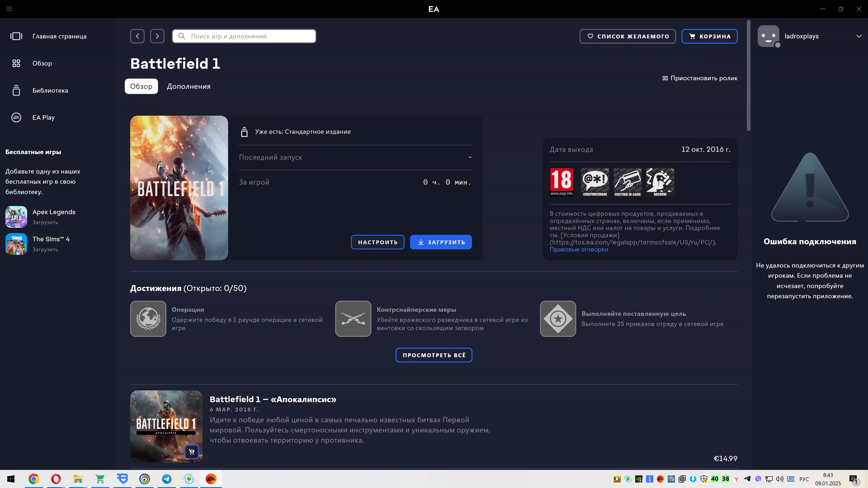Click the Apex Legends thumbnail

pyautogui.click(x=16, y=217)
